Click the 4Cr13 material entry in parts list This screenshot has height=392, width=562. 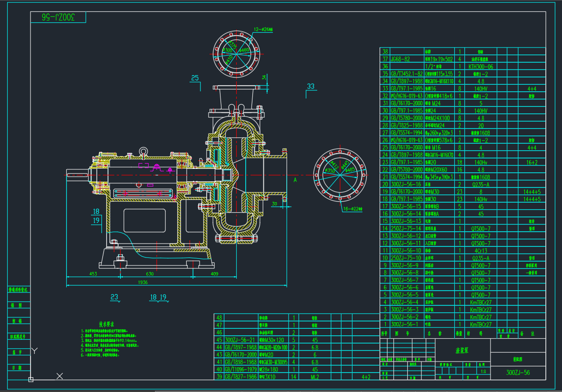coord(480,251)
